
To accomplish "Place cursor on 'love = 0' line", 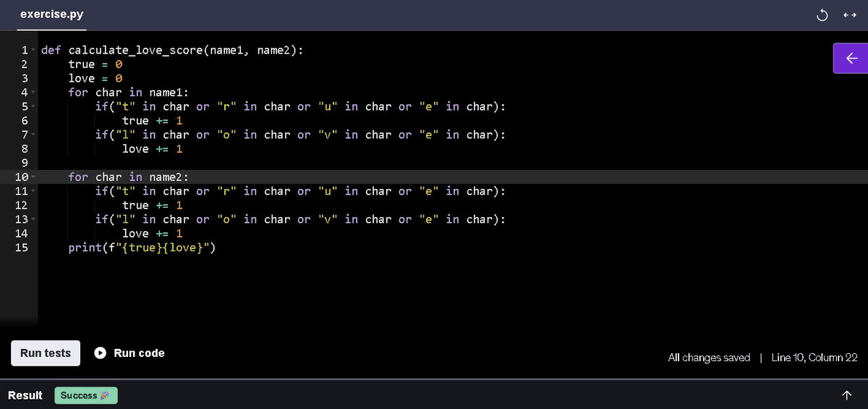I will click(95, 78).
